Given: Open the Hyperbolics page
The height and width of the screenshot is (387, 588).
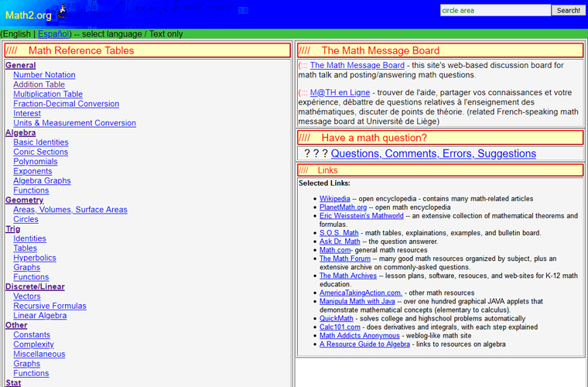Looking at the screenshot, I should (x=35, y=258).
